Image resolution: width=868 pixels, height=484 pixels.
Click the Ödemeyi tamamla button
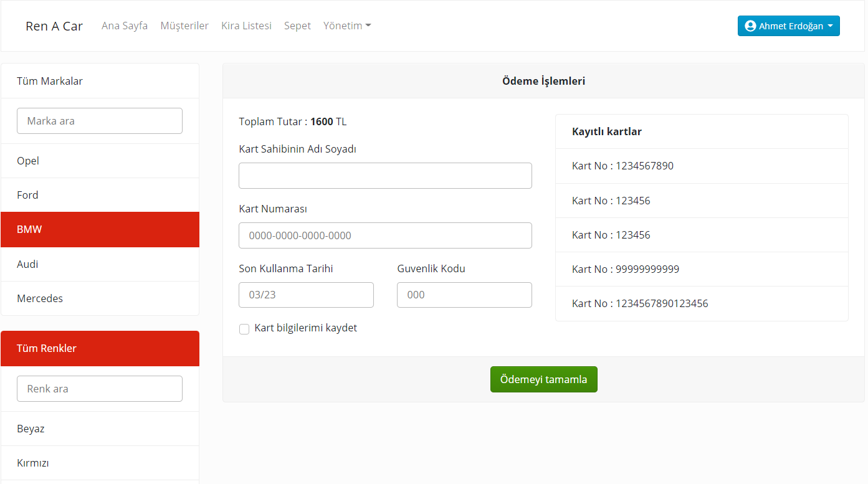pos(543,379)
